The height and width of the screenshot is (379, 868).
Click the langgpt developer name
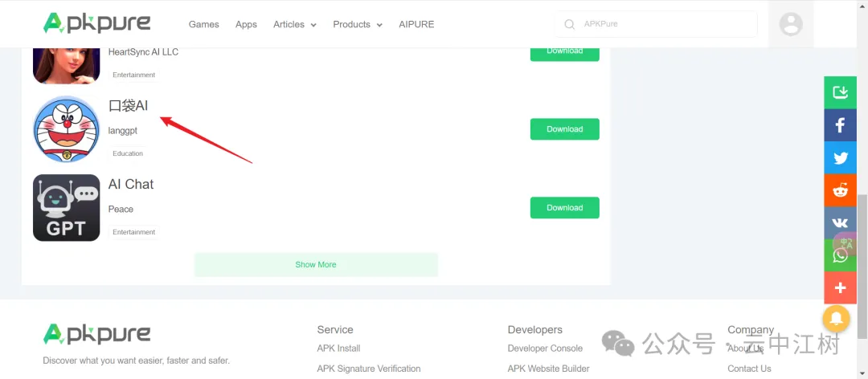tap(123, 131)
